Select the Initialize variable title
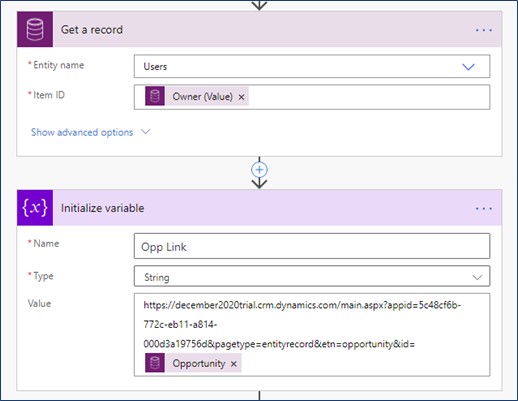This screenshot has height=401, width=518. click(x=102, y=208)
